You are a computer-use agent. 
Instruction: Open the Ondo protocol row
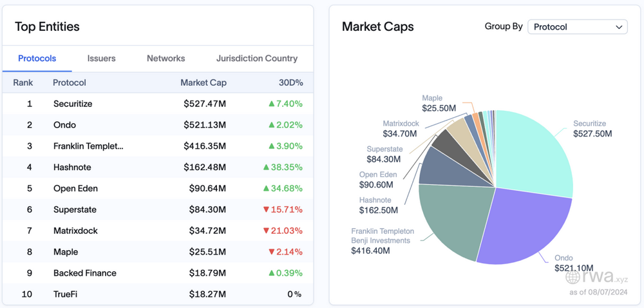(64, 125)
